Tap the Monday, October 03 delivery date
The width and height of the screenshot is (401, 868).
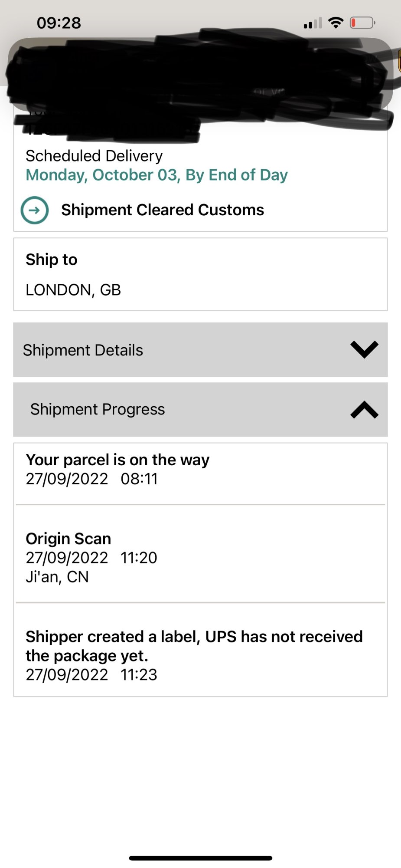tap(156, 175)
